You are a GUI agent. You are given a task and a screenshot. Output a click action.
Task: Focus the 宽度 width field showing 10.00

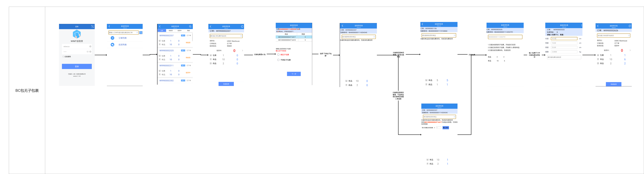564,43
